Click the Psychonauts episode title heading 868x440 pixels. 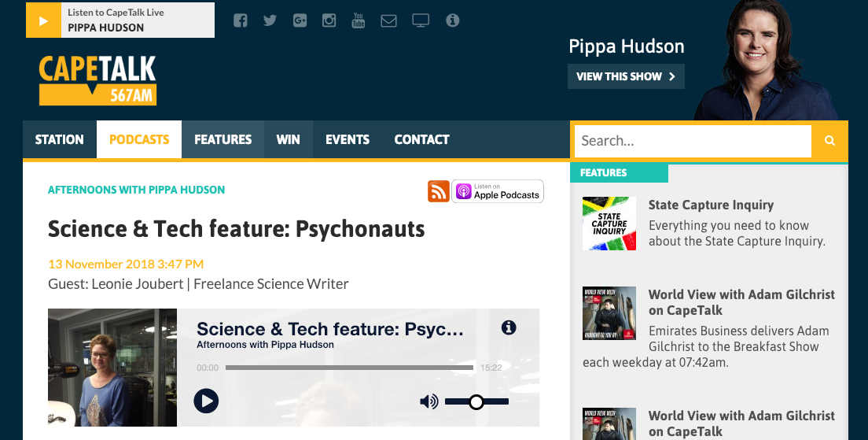237,229
